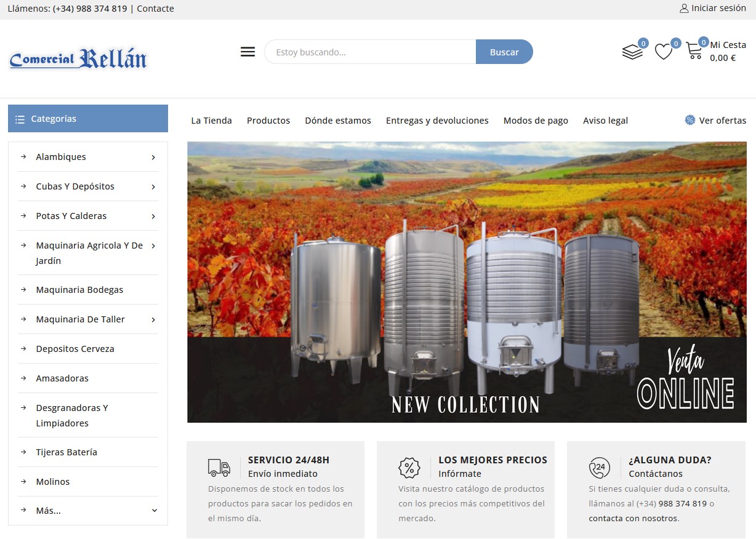Click the Iniciar sesión link
The height and width of the screenshot is (539, 756).
[x=718, y=9]
